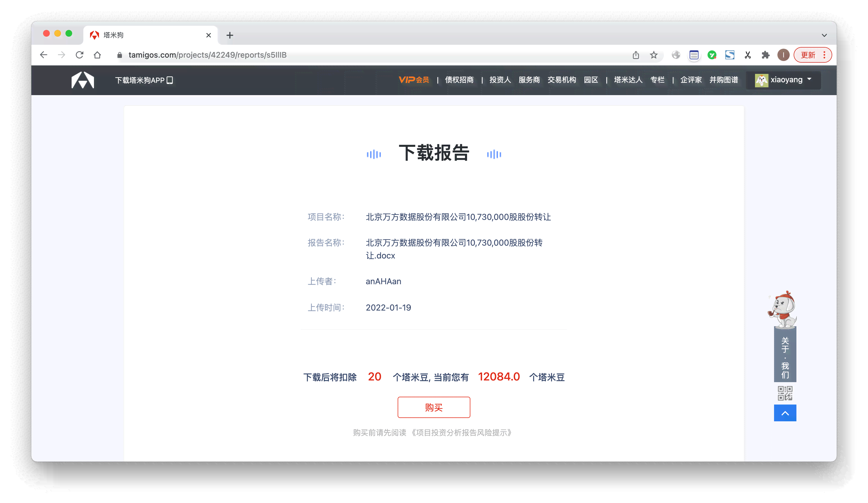Expand the xiaoyang user dropdown
The image size is (868, 503).
coord(783,80)
